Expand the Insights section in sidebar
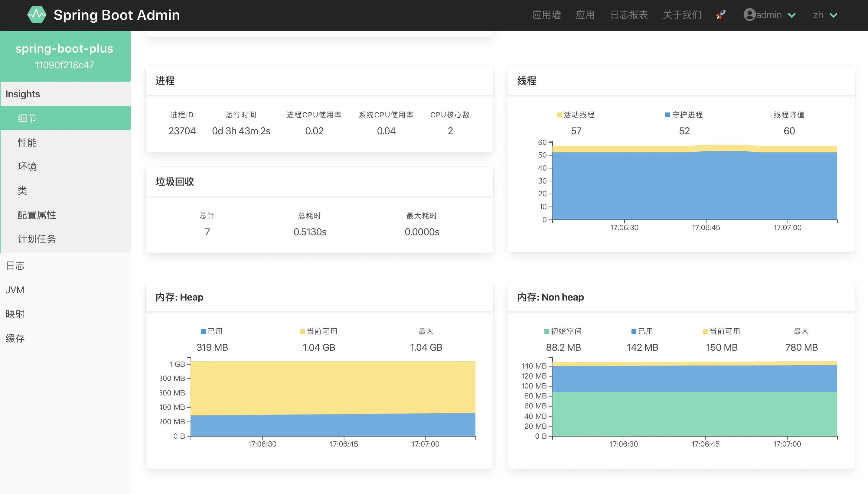 (22, 94)
